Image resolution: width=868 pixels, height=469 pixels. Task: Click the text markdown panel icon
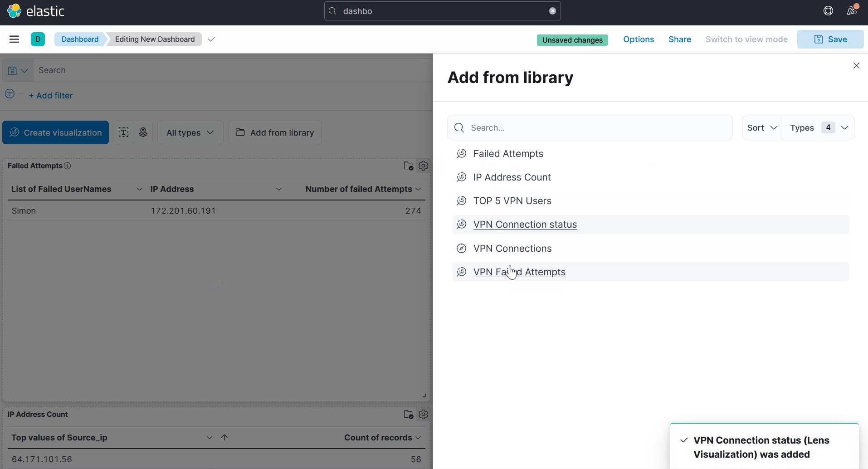coord(123,132)
